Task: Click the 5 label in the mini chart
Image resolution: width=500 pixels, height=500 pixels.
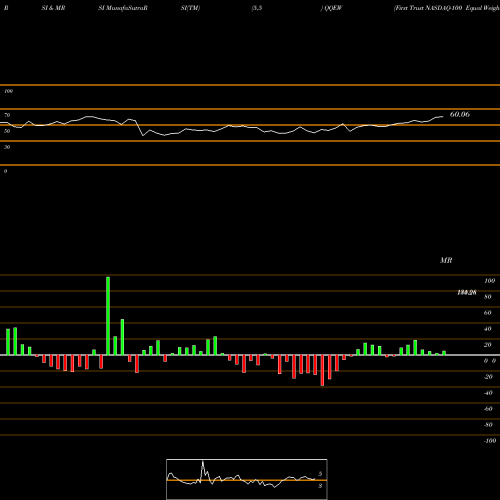Action: tap(320, 474)
